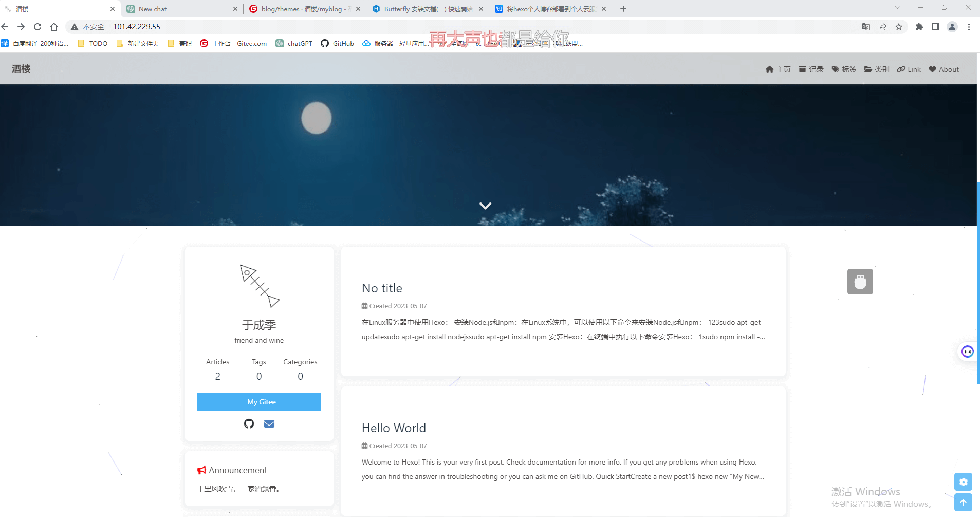Click the share page icon
980x517 pixels.
pyautogui.click(x=882, y=27)
